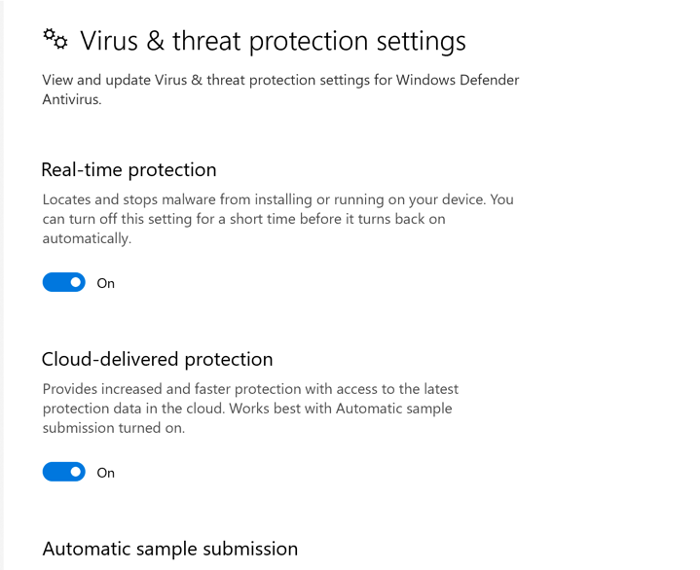Click the 'Provides increased and faster protection' line
Screen dimensions: 700x570
pyautogui.click(x=250, y=389)
